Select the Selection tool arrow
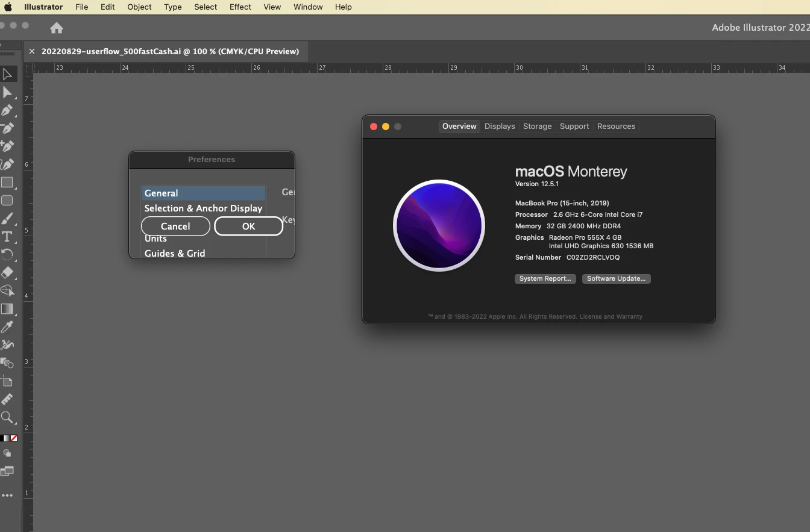 coord(7,75)
